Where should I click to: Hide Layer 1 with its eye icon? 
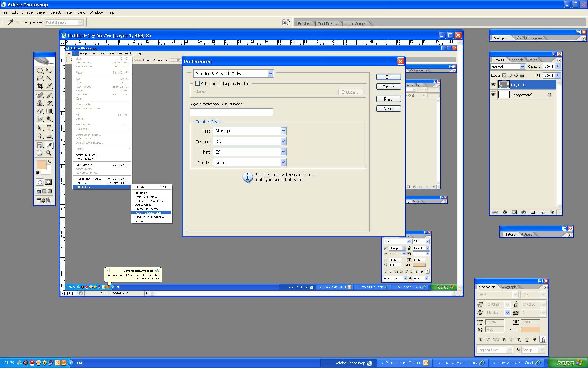(x=493, y=84)
